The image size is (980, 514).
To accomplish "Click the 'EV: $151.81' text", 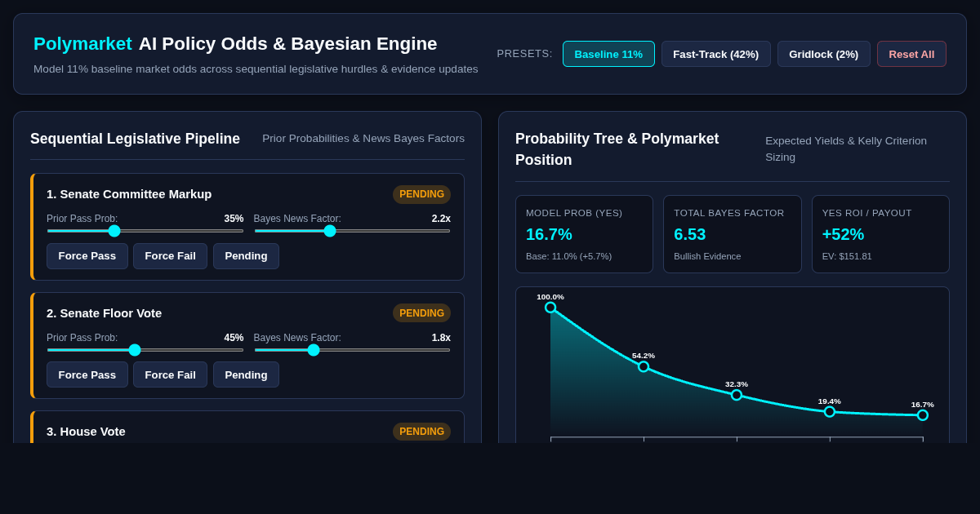I will point(847,256).
